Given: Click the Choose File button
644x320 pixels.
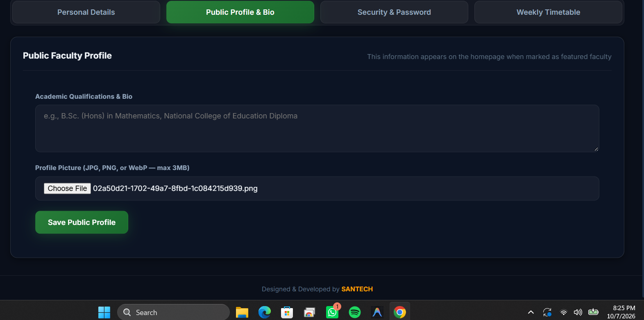Looking at the screenshot, I should tap(67, 188).
